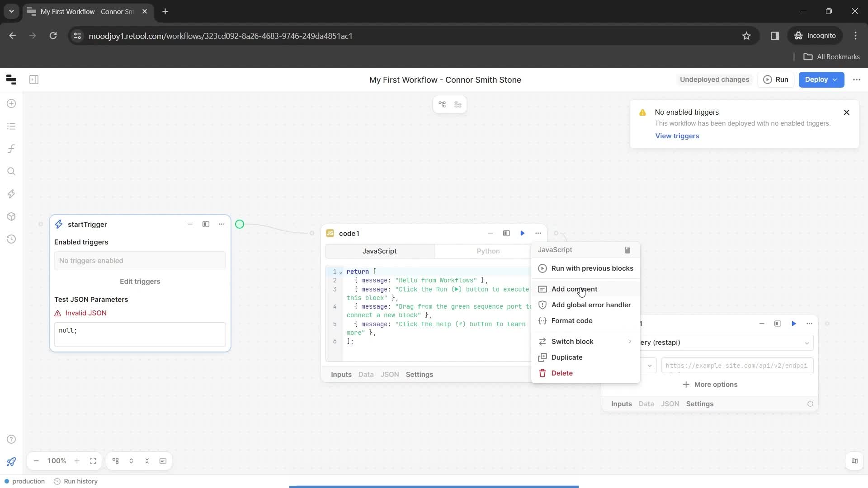Click the expand all blocks icon

[x=131, y=461]
